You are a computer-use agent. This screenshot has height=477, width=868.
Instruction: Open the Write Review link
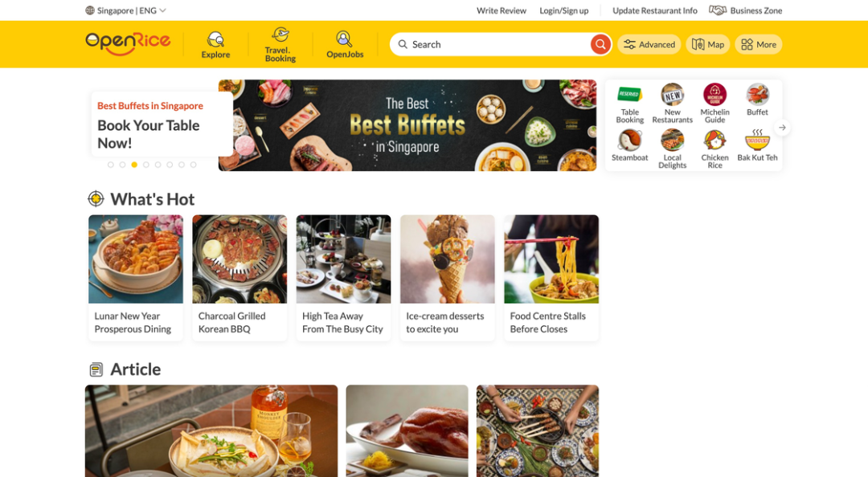pos(501,10)
